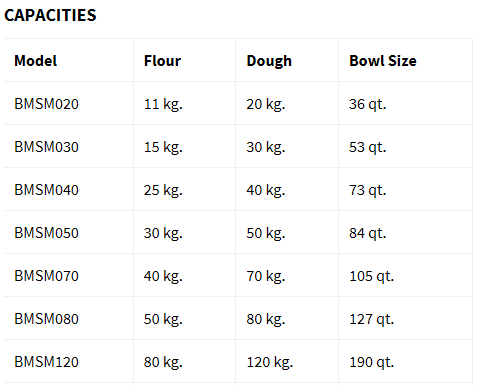Select the 190 qt. bowl size cell
The width and height of the screenshot is (479, 386).
tap(371, 362)
